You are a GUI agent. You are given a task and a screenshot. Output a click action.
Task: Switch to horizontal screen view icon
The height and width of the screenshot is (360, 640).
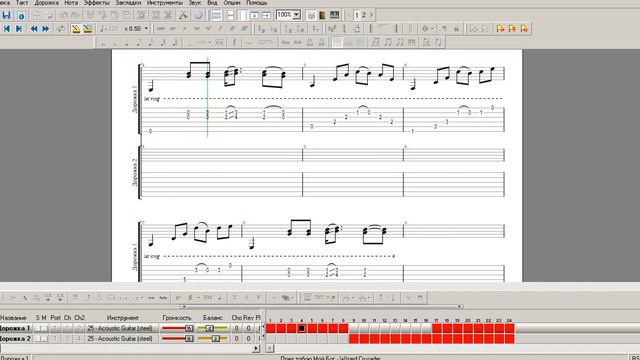266,16
